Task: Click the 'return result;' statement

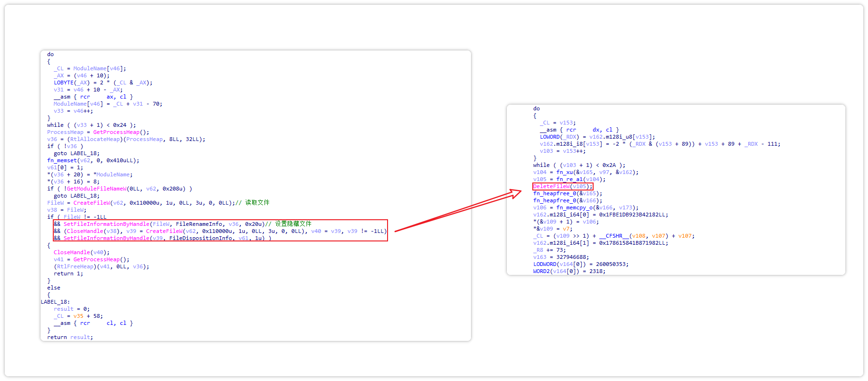Action: pyautogui.click(x=70, y=338)
